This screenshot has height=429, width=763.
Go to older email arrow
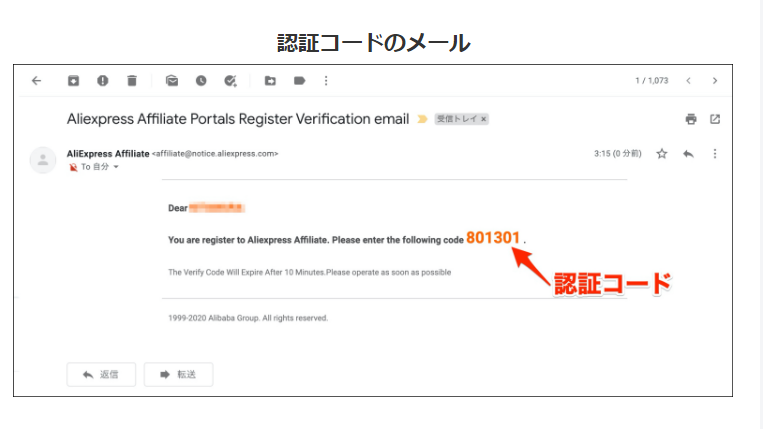tap(715, 81)
